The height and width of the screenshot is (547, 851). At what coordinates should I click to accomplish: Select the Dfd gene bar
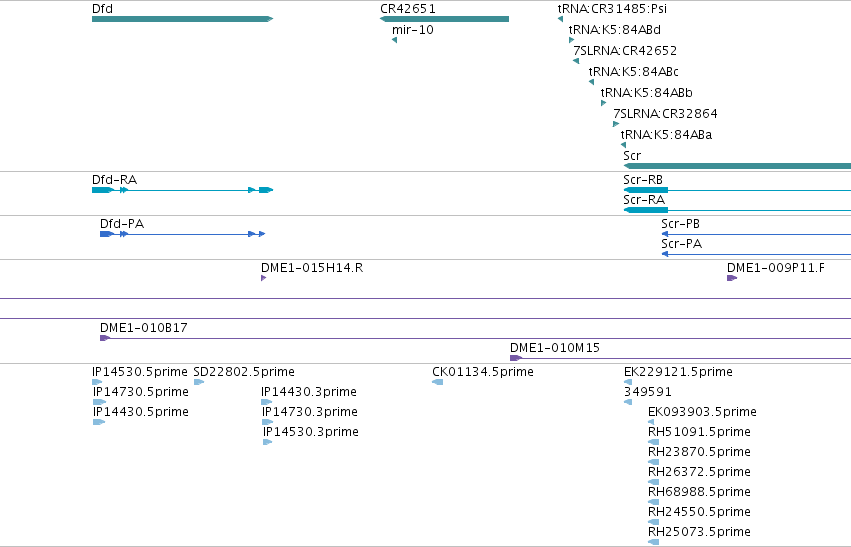[x=182, y=19]
